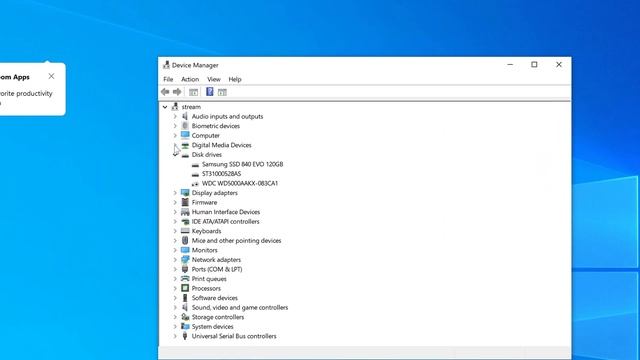Close the Apps notification popup
Viewport: 640px width, 360px height.
pyautogui.click(x=51, y=76)
